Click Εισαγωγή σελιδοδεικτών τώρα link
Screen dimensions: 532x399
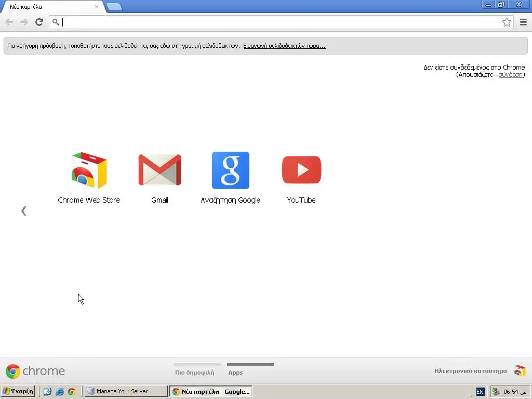click(x=284, y=46)
